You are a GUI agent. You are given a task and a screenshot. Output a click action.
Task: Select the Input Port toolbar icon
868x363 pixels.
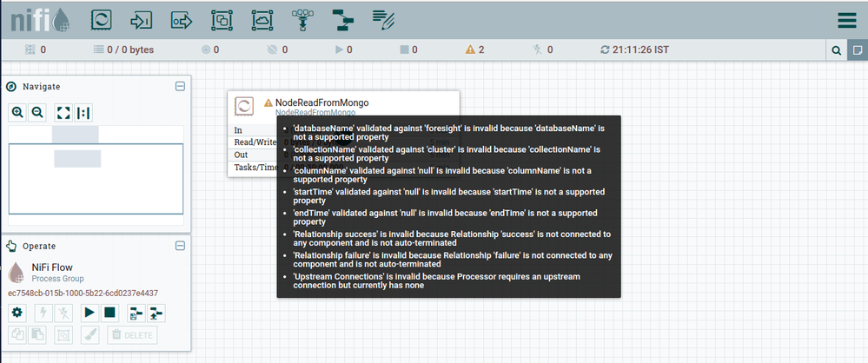tap(141, 19)
